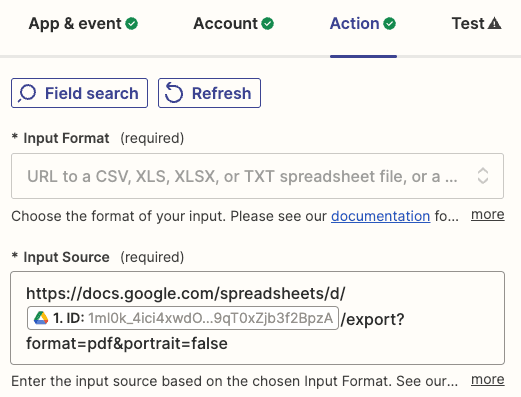
Task: Click the '/export?' text after ID pill
Action: click(x=372, y=319)
